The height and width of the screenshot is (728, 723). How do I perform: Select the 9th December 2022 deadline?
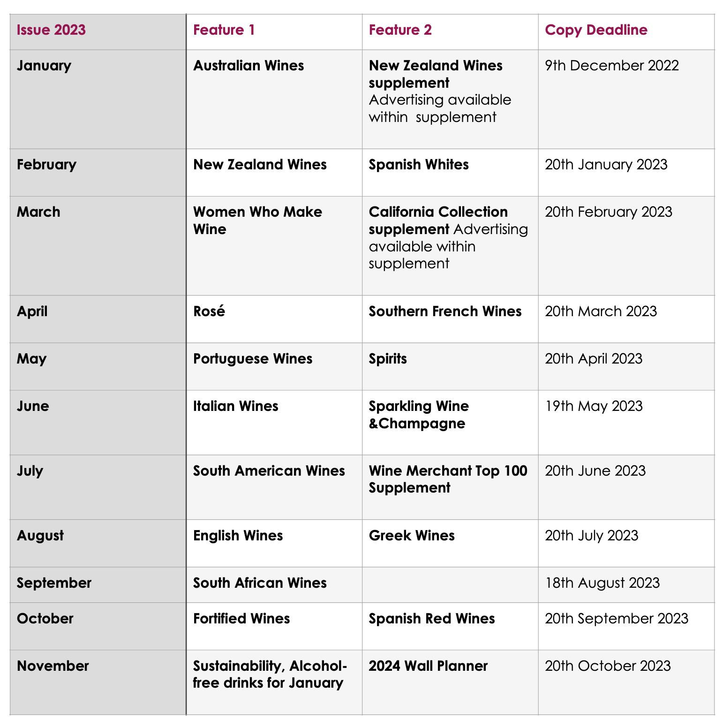(611, 65)
